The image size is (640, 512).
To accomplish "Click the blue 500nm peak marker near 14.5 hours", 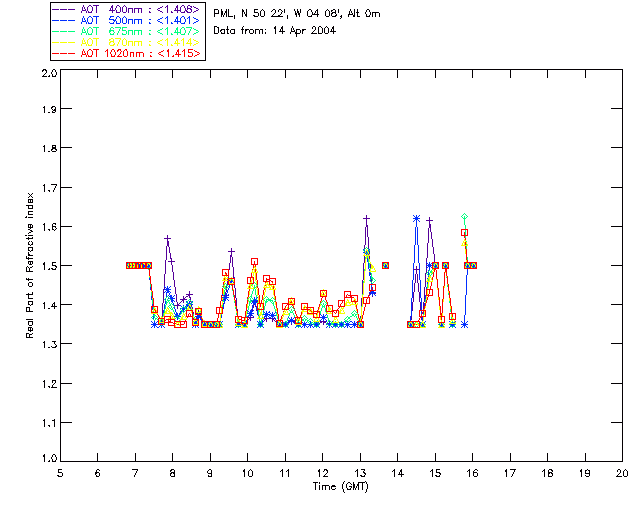I will point(416,219).
